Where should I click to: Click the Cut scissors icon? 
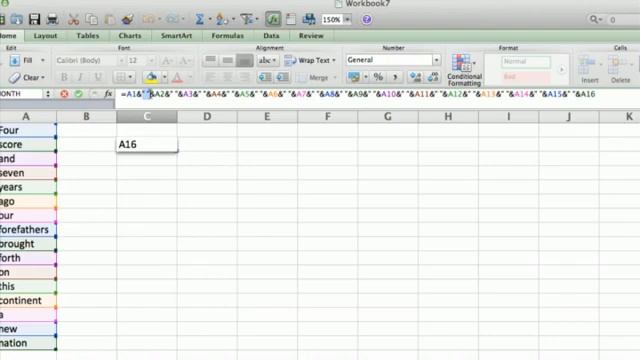73,19
